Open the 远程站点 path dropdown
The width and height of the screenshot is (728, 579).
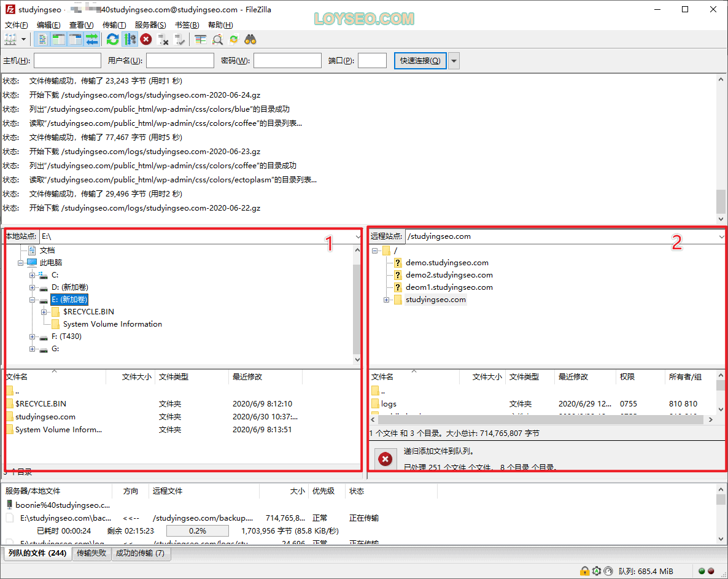(721, 237)
